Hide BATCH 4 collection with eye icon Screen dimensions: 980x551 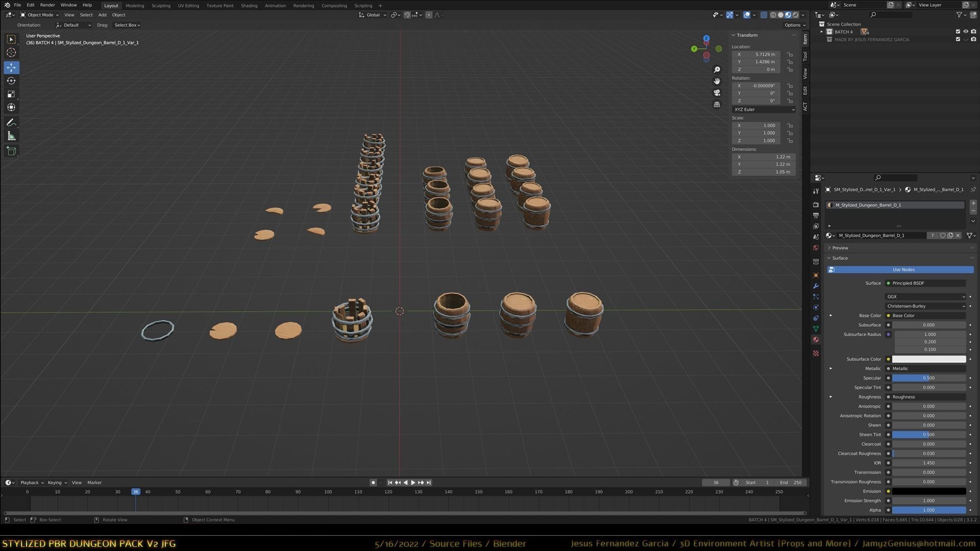pos(966,32)
